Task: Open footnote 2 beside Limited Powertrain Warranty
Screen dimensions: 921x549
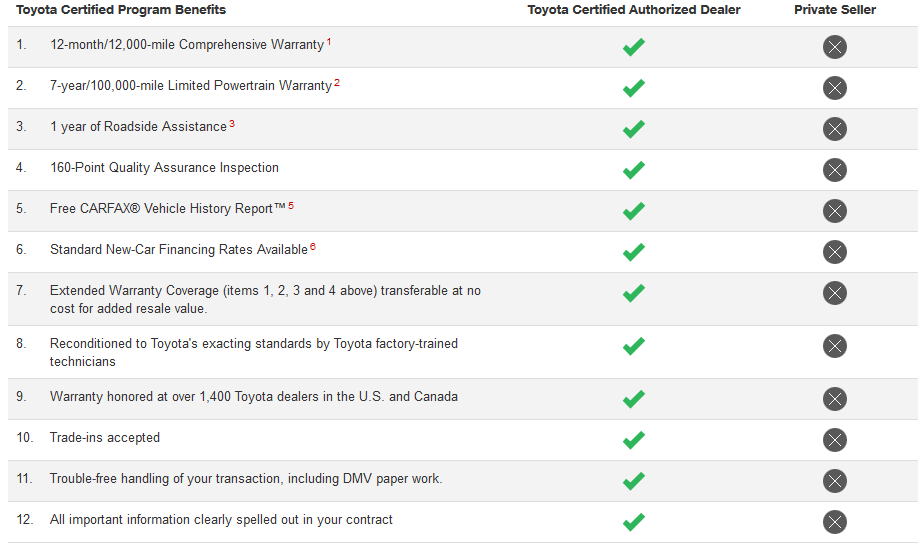Action: point(337,83)
